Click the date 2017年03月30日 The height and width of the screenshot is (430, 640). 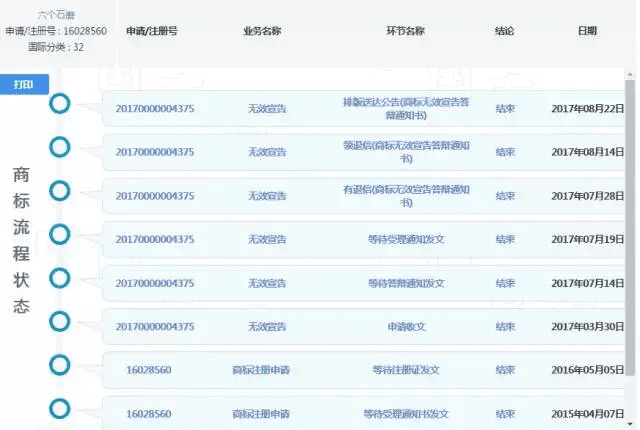[x=588, y=327]
